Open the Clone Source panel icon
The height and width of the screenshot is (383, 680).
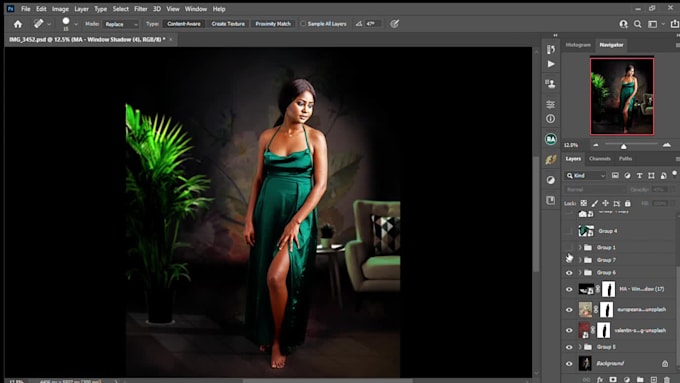click(551, 84)
